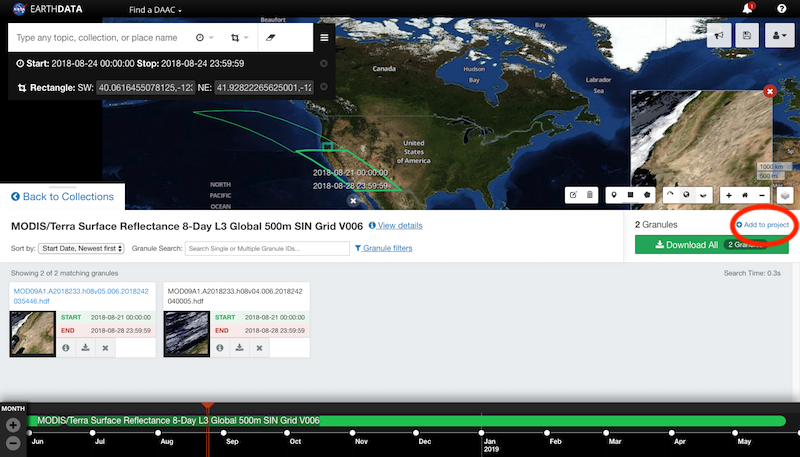Click the orange timeline focus marker
The height and width of the screenshot is (457, 800).
(208, 406)
